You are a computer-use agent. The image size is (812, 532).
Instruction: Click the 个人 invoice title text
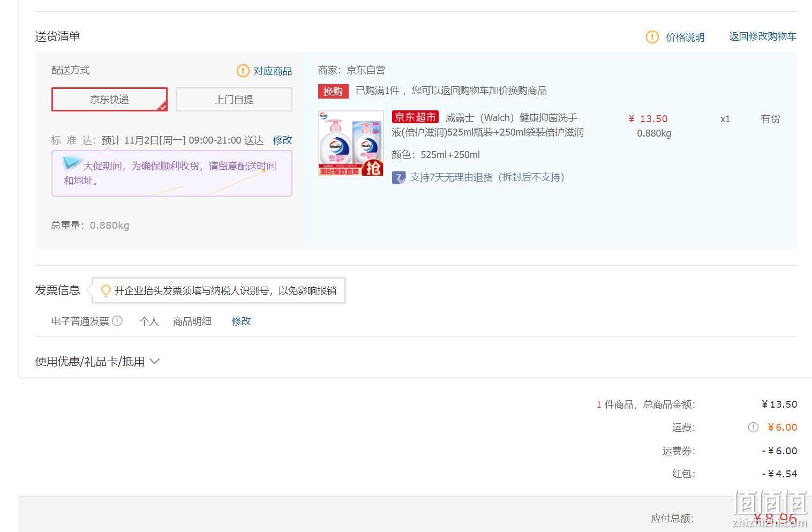click(149, 321)
